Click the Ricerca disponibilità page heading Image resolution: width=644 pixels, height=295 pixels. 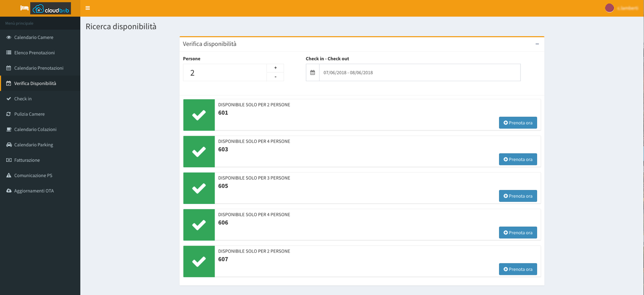point(121,26)
